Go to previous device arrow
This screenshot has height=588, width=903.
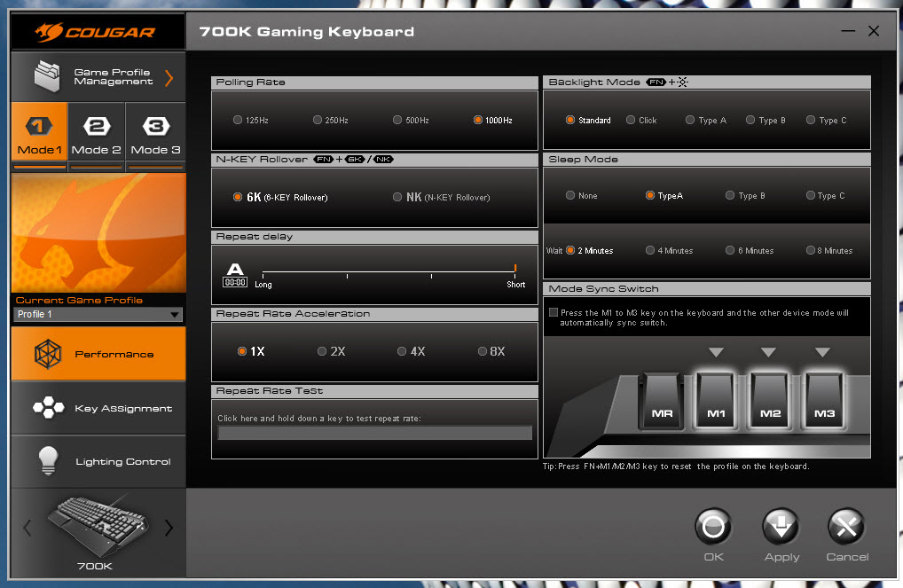tap(27, 527)
